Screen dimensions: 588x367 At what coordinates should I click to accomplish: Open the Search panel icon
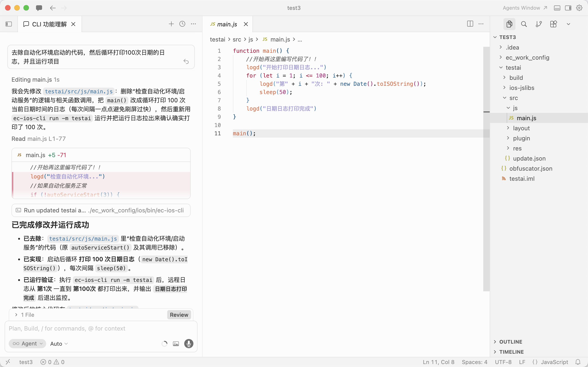524,24
